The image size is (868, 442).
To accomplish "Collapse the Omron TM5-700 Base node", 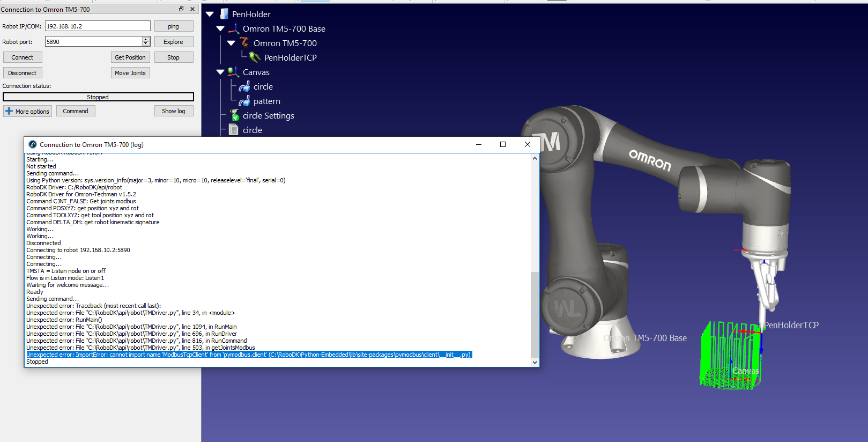I will click(220, 28).
